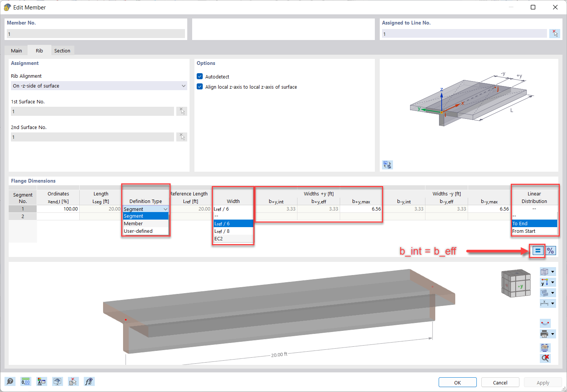Viewport: 567px width, 392px height.
Task: Open the help chat assistant
Action: click(10, 381)
